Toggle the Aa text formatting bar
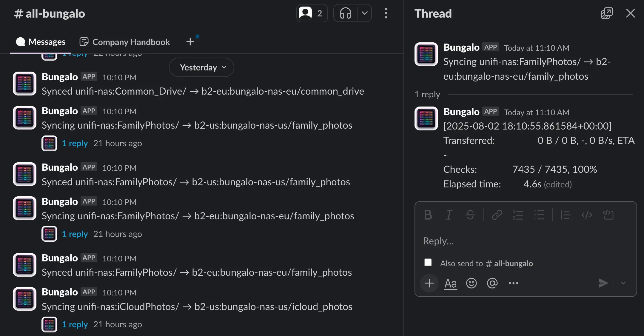Screen dimensions: 644x336 (x=450, y=283)
